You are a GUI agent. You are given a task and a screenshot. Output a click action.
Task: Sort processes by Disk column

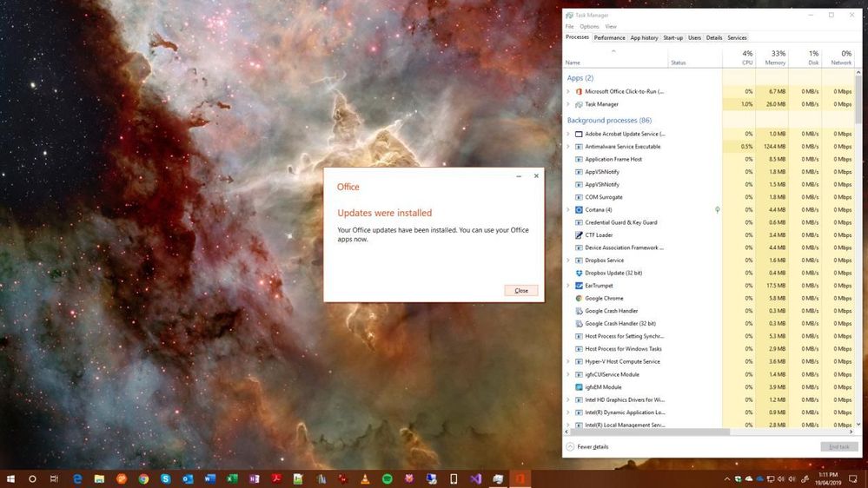pyautogui.click(x=805, y=57)
